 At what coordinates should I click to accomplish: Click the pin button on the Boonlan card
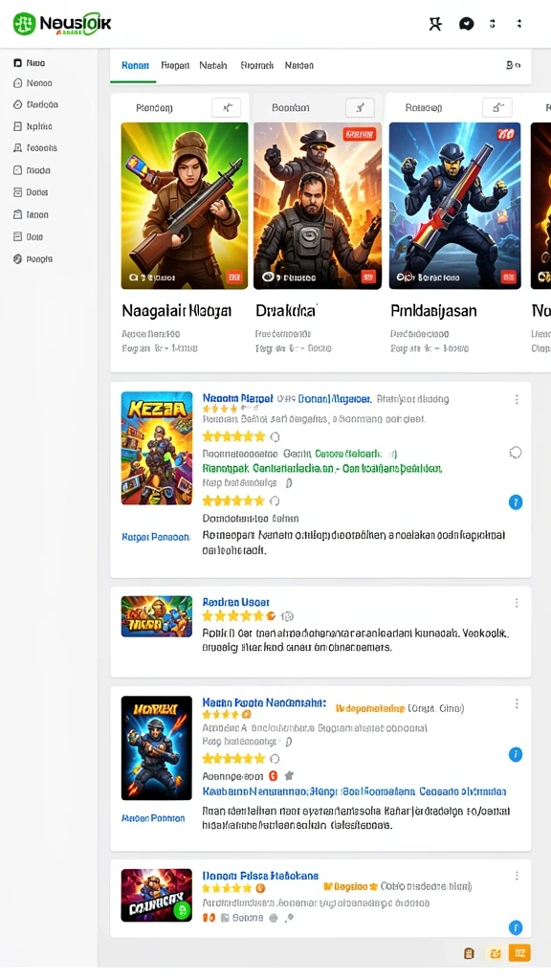coord(360,107)
